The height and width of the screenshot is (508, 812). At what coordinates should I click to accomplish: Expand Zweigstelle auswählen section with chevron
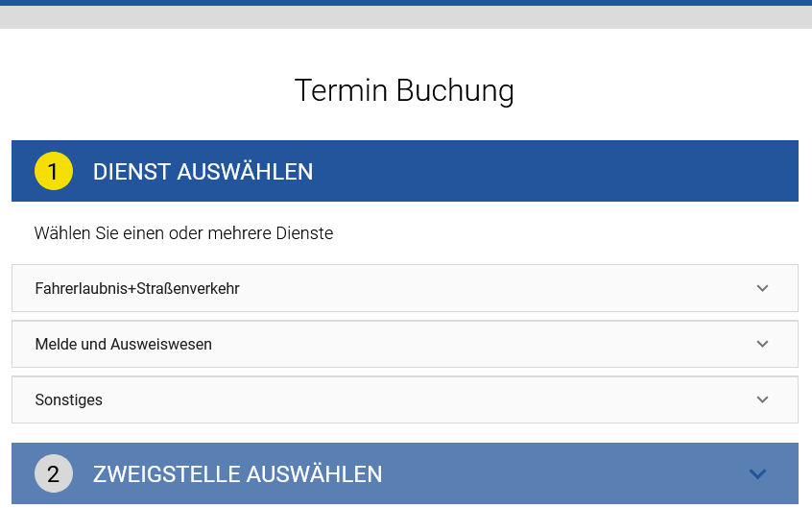click(x=757, y=473)
